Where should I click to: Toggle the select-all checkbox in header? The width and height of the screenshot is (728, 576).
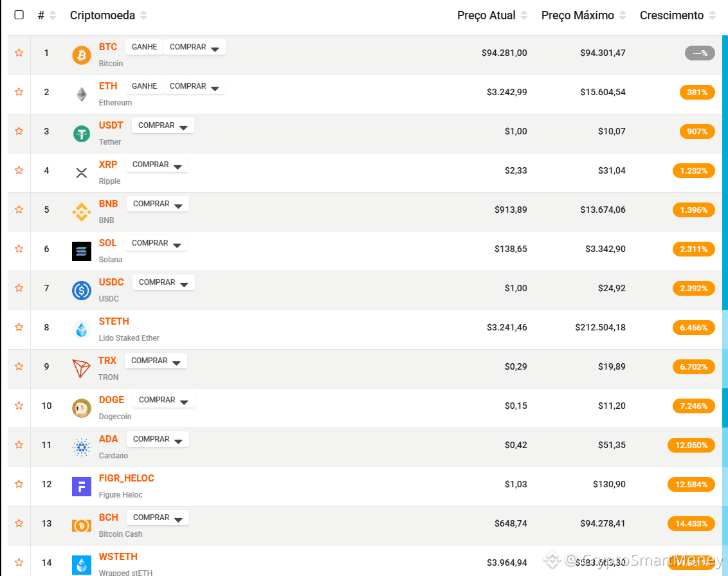[19, 15]
